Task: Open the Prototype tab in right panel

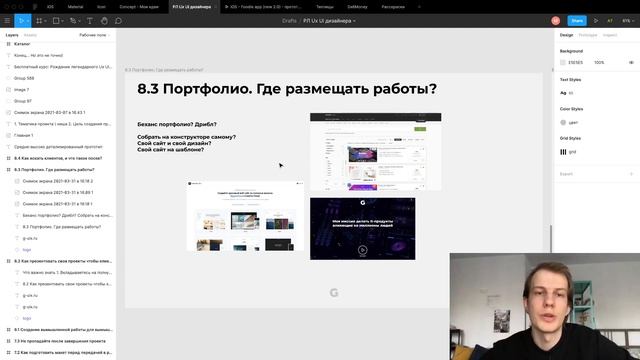Action: [588, 35]
